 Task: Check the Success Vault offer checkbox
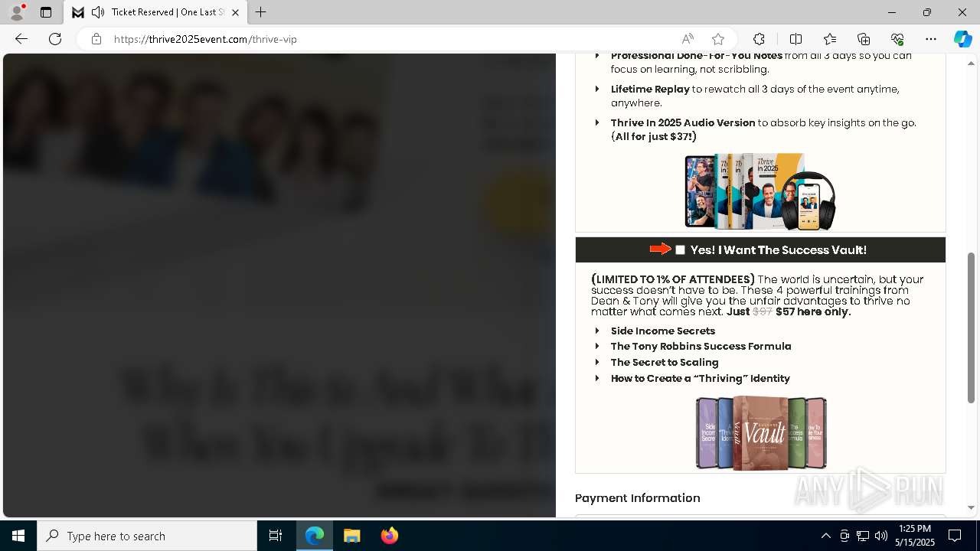680,250
